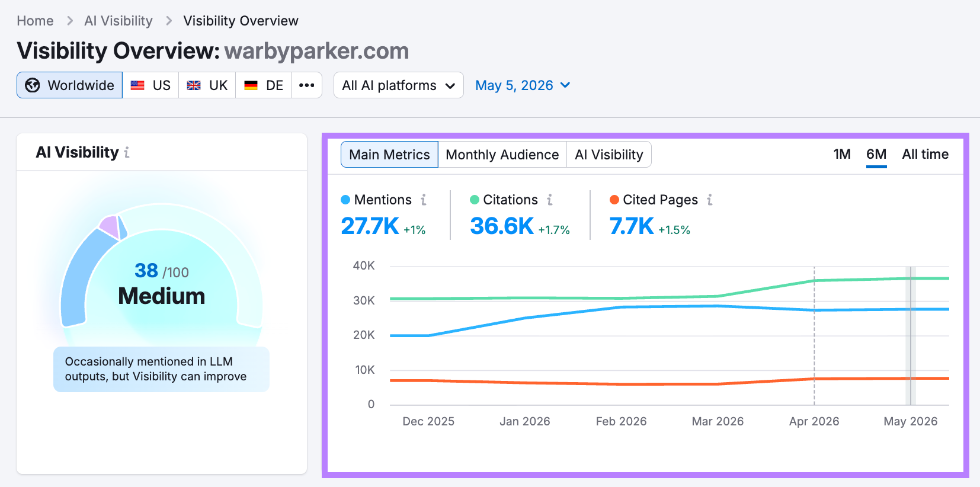
Task: Set time range to 6M
Action: click(876, 154)
